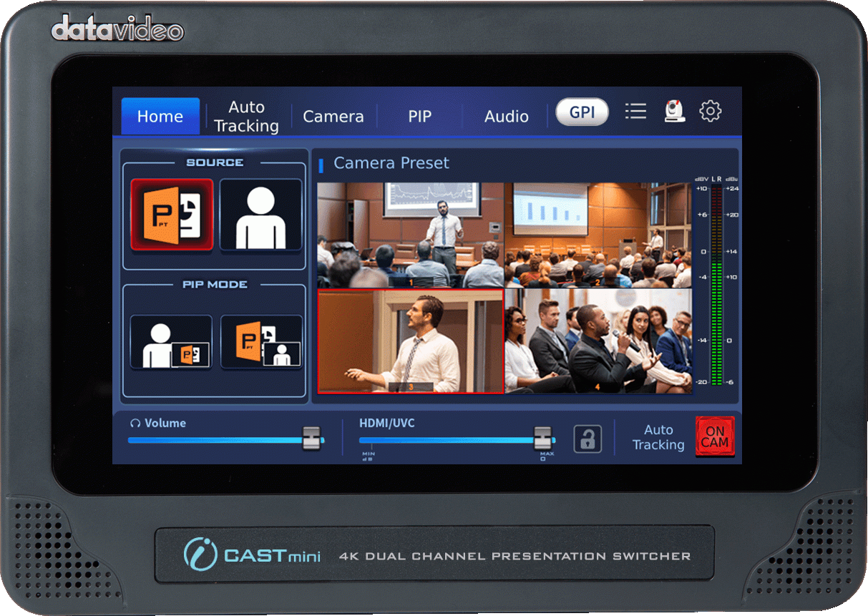The height and width of the screenshot is (616, 868).
Task: Switch to the Audio tab
Action: [507, 117]
